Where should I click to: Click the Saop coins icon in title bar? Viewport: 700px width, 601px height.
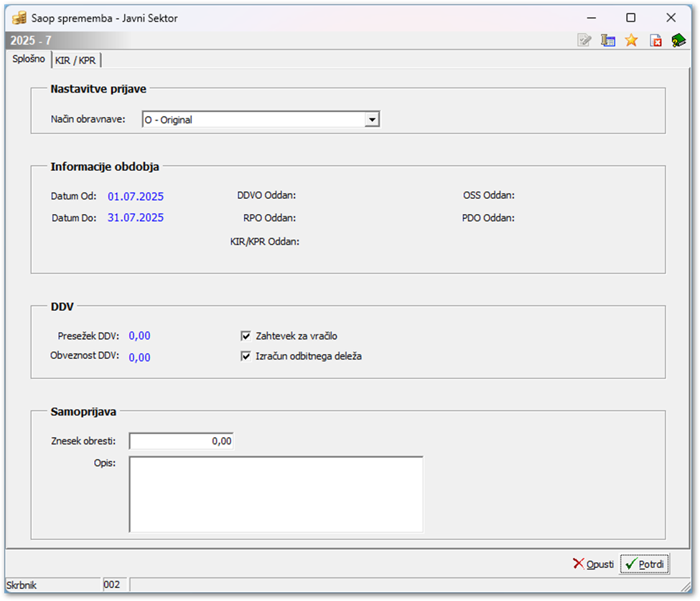click(x=19, y=18)
